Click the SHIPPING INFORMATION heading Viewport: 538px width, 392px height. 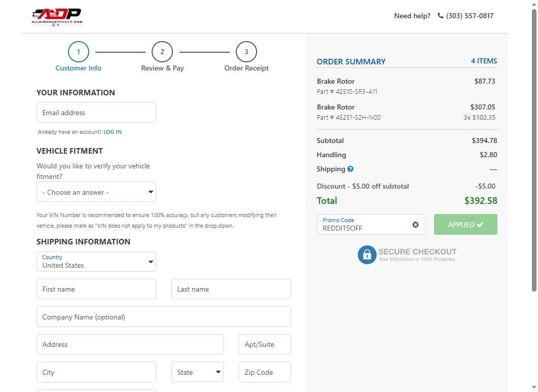click(x=83, y=242)
